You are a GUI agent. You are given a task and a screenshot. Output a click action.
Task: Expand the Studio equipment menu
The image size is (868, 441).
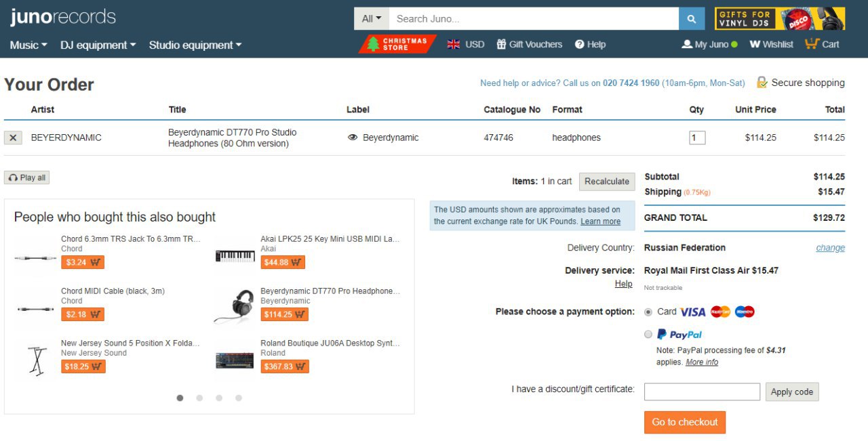(195, 45)
